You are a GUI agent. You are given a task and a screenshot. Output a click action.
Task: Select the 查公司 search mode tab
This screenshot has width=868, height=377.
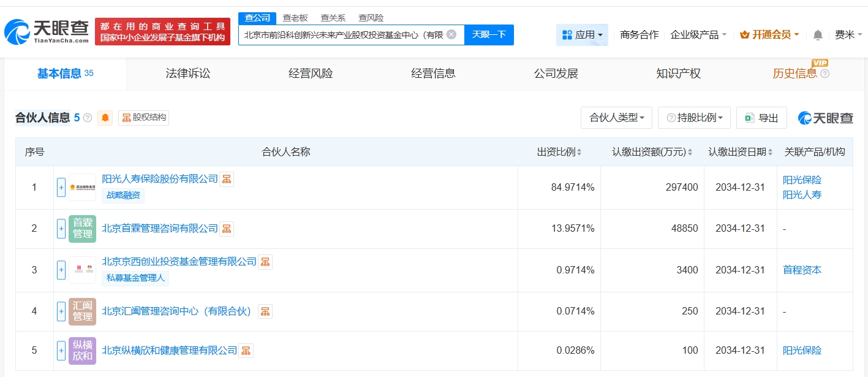(257, 18)
